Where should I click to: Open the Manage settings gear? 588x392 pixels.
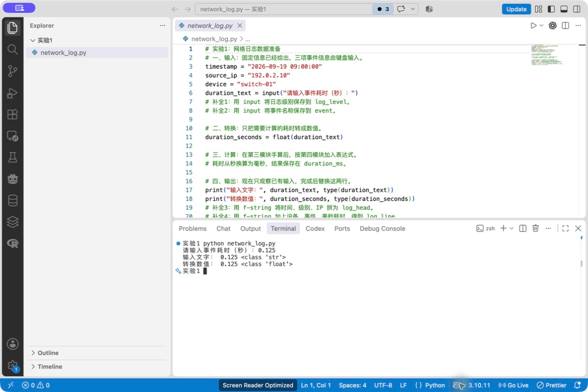pyautogui.click(x=12, y=365)
